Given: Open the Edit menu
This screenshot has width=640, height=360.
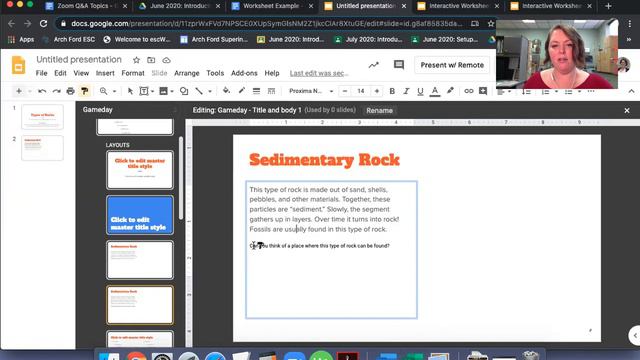Looking at the screenshot, I should tap(60, 73).
